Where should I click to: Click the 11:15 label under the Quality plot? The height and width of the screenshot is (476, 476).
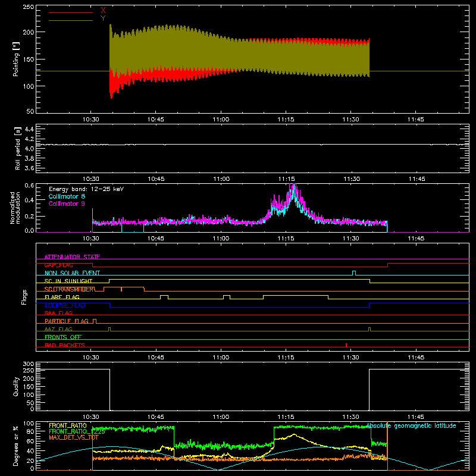pos(286,417)
